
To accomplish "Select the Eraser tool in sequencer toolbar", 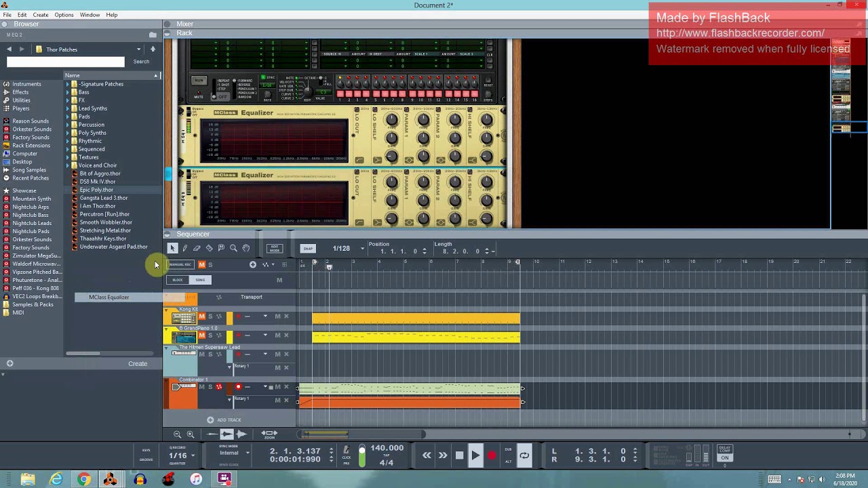I will pyautogui.click(x=197, y=249).
